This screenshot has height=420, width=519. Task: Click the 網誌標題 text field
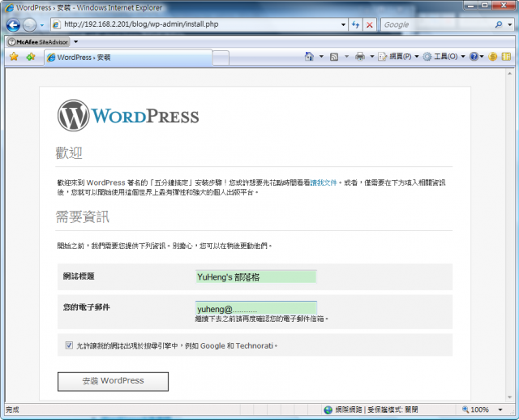(256, 277)
